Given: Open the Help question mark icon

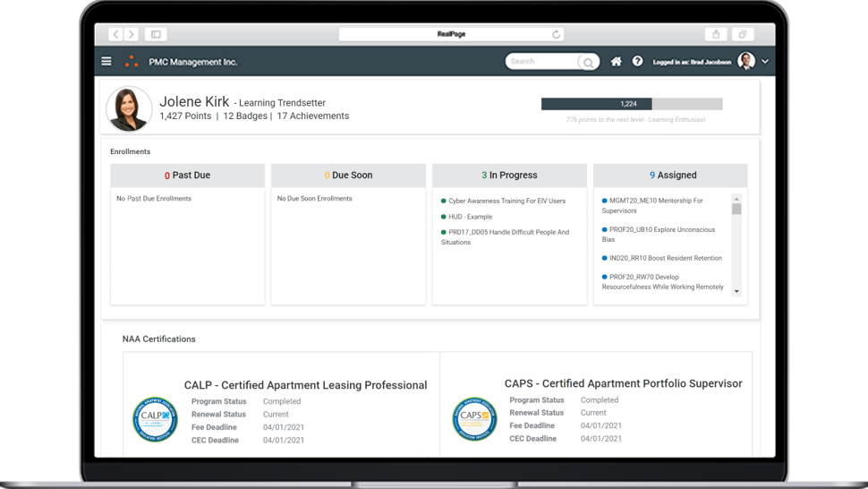Looking at the screenshot, I should tap(637, 62).
